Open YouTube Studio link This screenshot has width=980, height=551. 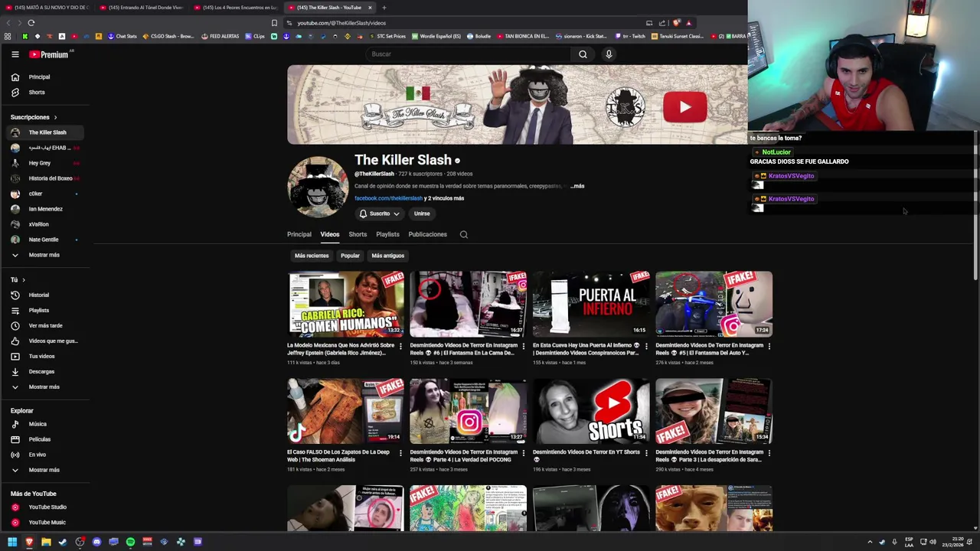pyautogui.click(x=46, y=507)
